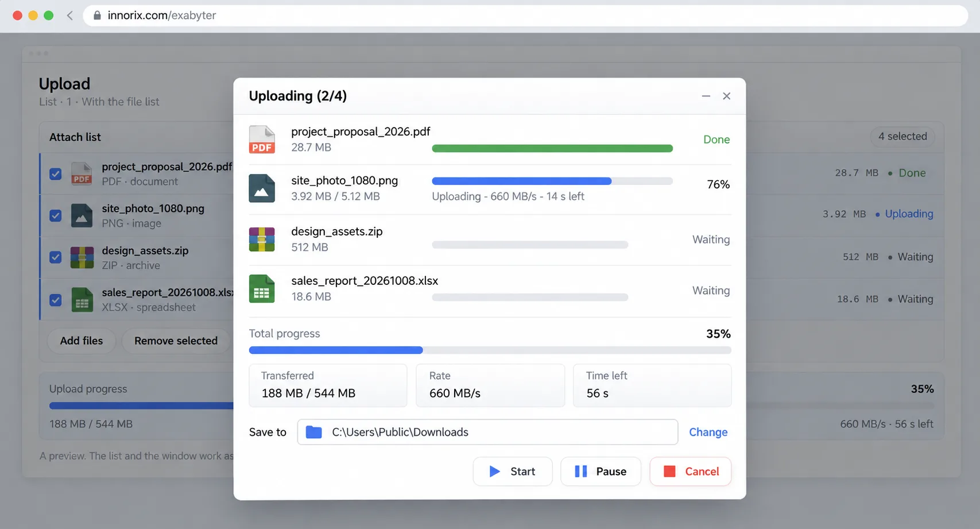This screenshot has height=529, width=980.
Task: Click the empty progress bar of sales_report_20261008.xlsx
Action: pyautogui.click(x=530, y=298)
